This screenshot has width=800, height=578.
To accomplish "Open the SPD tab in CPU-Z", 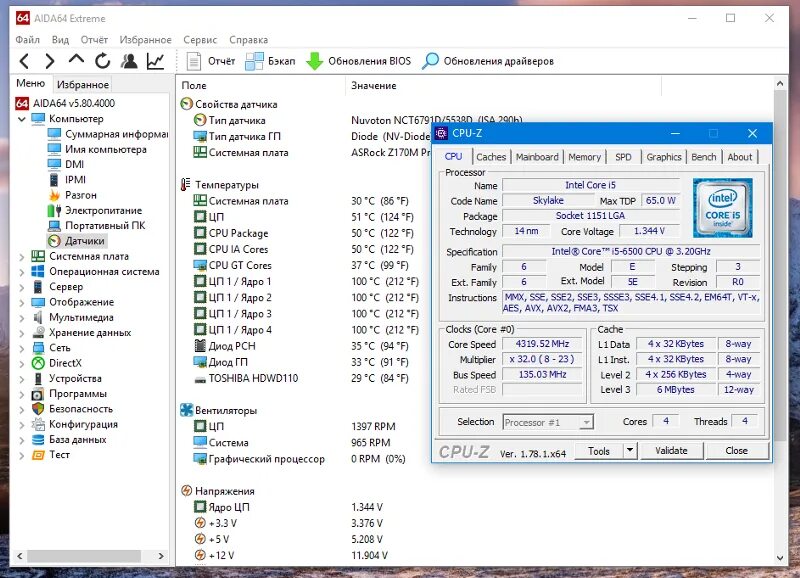I will 623,157.
